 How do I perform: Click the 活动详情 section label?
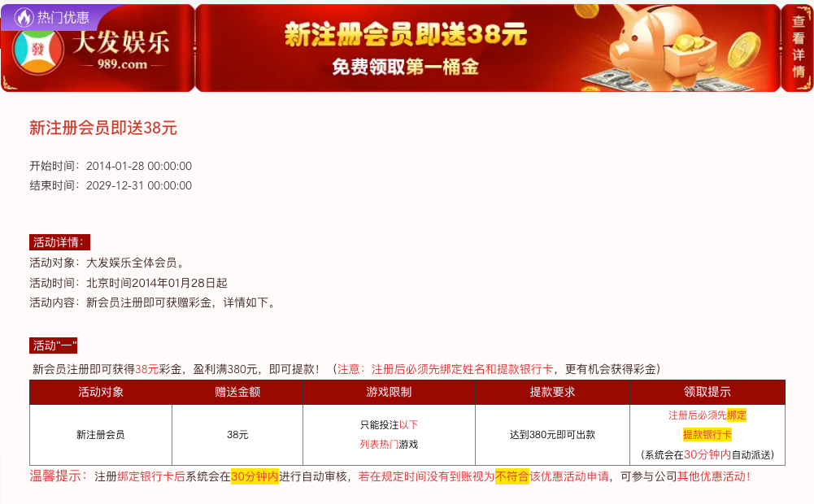click(x=59, y=242)
